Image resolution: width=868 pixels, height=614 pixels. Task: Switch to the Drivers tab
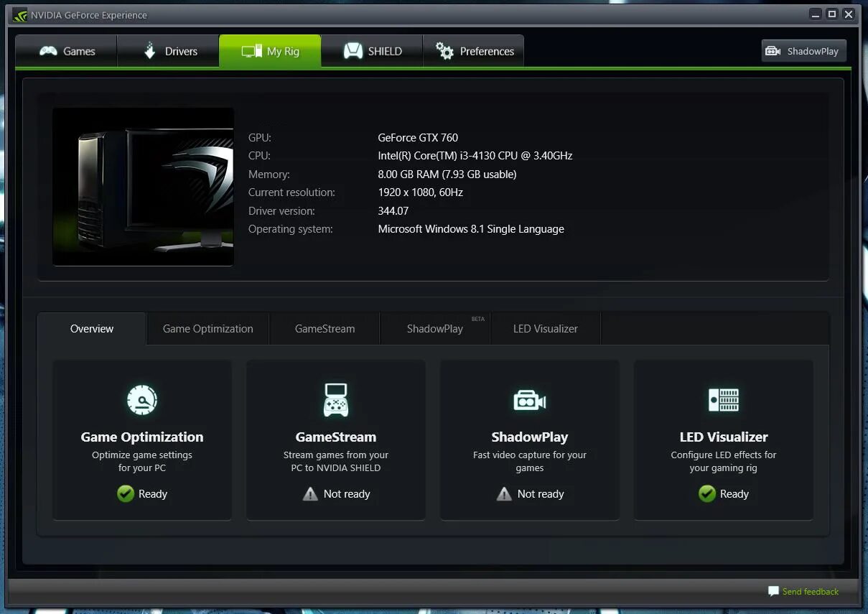pyautogui.click(x=168, y=51)
